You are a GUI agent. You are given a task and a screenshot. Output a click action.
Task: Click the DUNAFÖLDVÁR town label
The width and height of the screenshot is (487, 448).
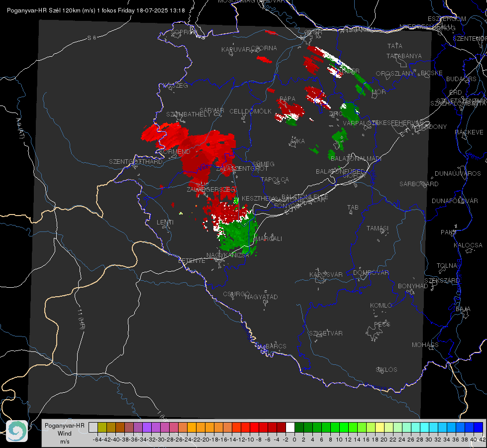point(455,201)
